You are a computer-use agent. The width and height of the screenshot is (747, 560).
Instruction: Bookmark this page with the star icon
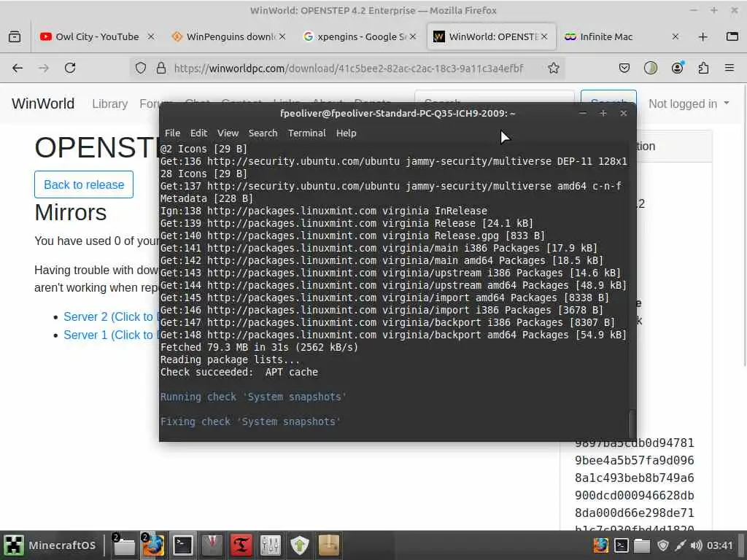click(553, 68)
